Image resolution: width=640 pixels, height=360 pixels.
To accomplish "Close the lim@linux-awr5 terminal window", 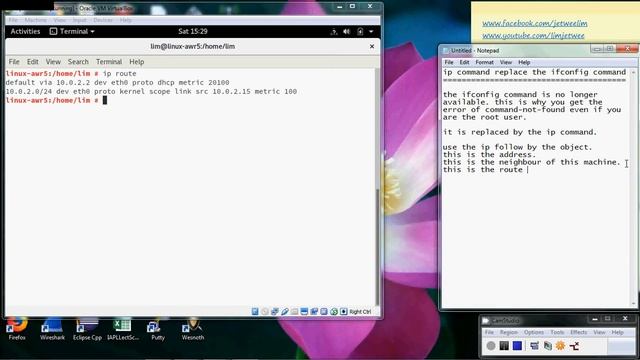I will pos(372,47).
